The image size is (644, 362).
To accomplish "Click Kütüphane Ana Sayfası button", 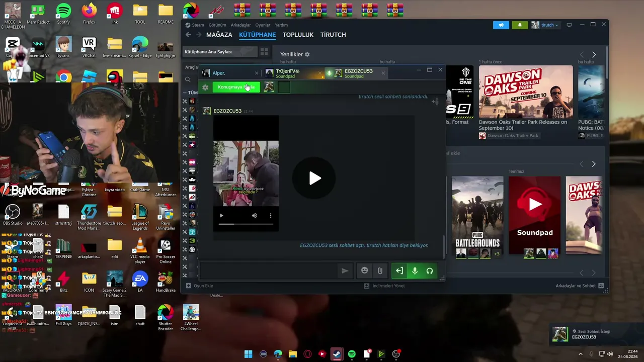I will [219, 52].
